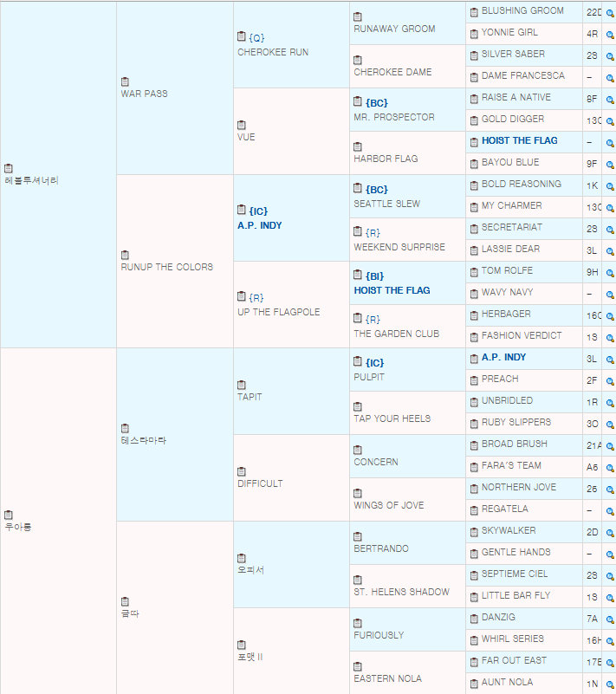Open the clipboard icon above 레볼루셔너리
Image resolution: width=616 pixels, height=694 pixels.
(x=9, y=169)
